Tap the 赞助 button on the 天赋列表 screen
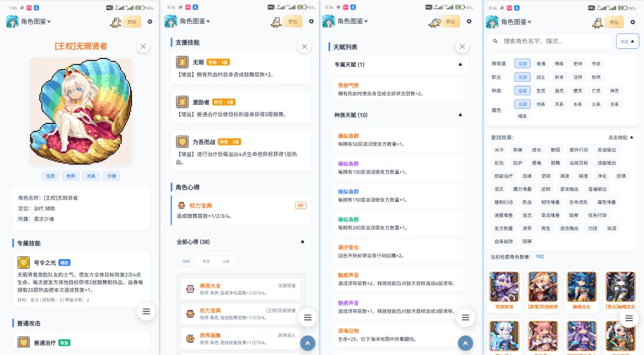The height and width of the screenshot is (355, 644). point(450,21)
